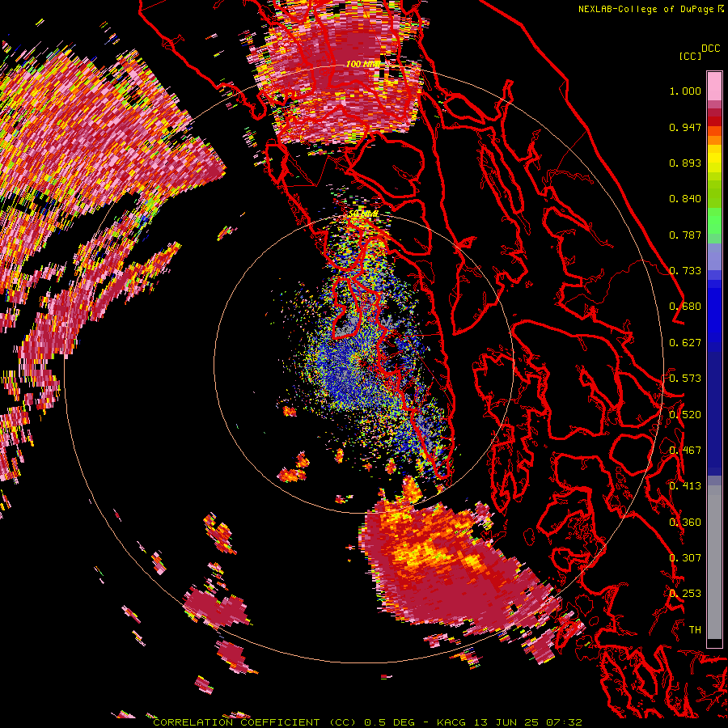The height and width of the screenshot is (728, 728).
Task: Click the 0.467 scale value
Action: tap(685, 451)
